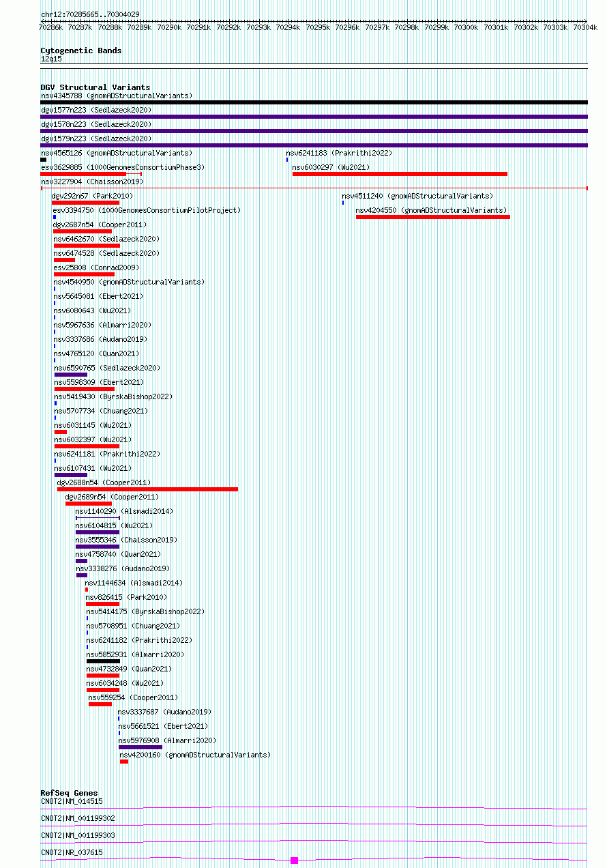
Task: Click the dgv2689n54 Cooper2011 label
Action: coord(113,497)
